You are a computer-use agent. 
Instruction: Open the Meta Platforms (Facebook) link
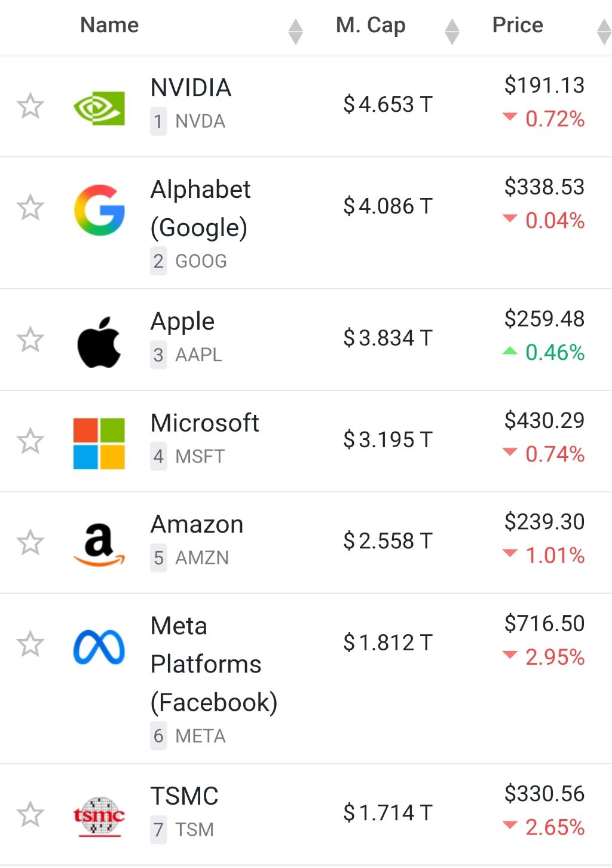point(213,664)
